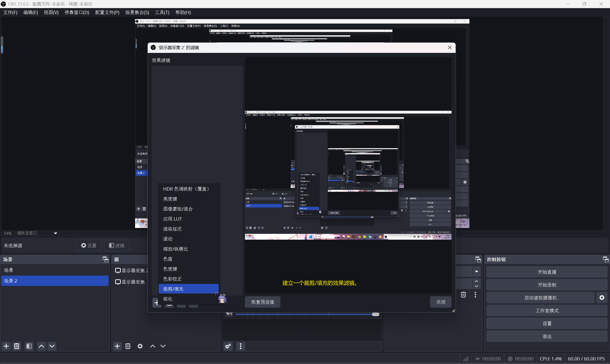This screenshot has height=364, width=610.
Task: Hide the 显示器采集 2 source
Action: [x=118, y=270]
